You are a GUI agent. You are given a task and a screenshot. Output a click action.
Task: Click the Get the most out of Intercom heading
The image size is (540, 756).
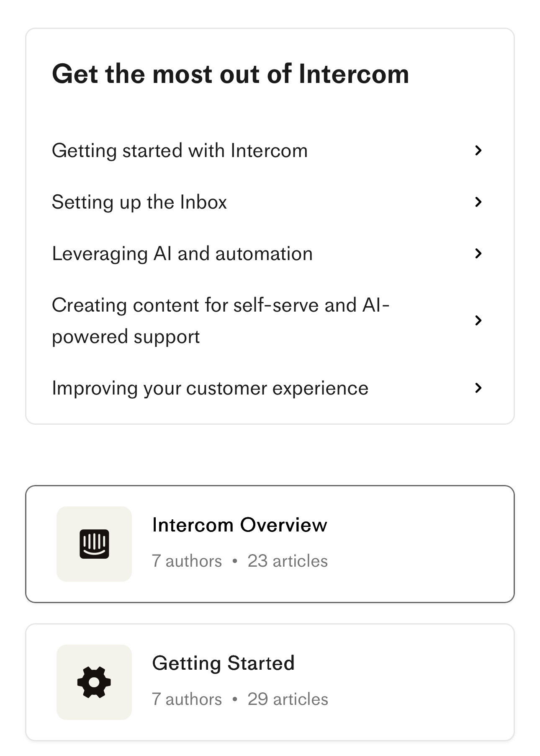[x=230, y=74]
